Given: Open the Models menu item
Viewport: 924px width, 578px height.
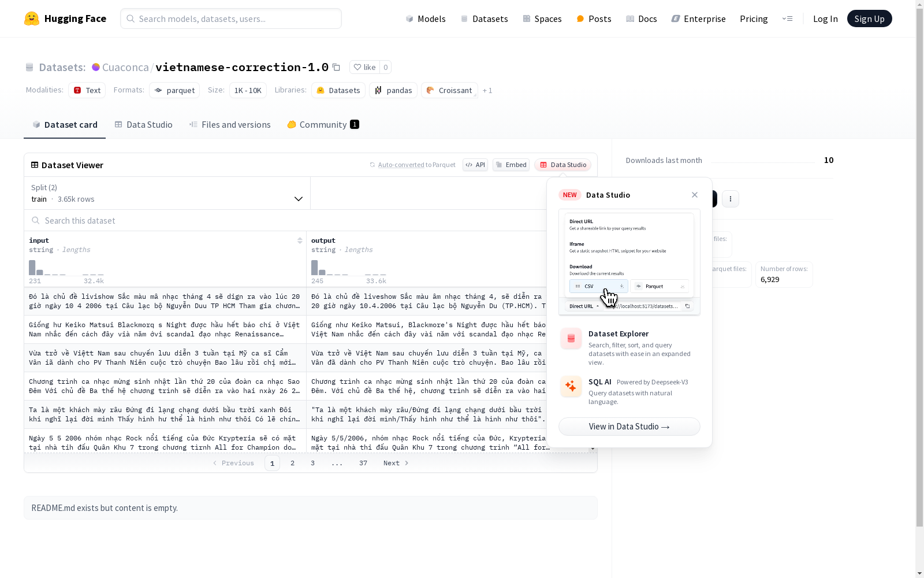Looking at the screenshot, I should (x=426, y=18).
